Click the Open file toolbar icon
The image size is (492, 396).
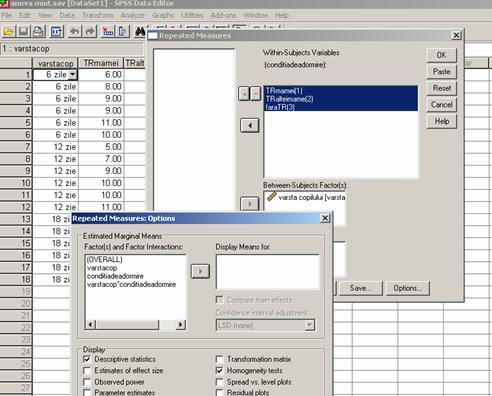9,31
